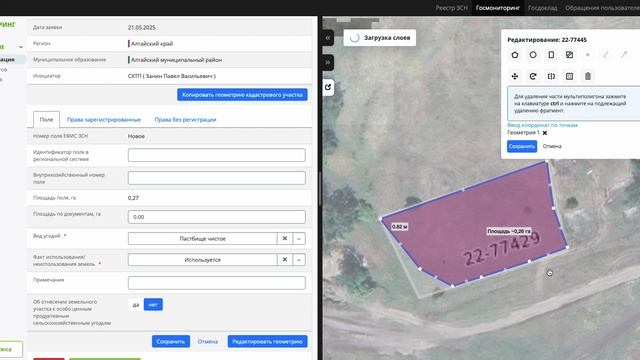Click the Алтайский край region value
640x360 pixels.
pos(152,43)
